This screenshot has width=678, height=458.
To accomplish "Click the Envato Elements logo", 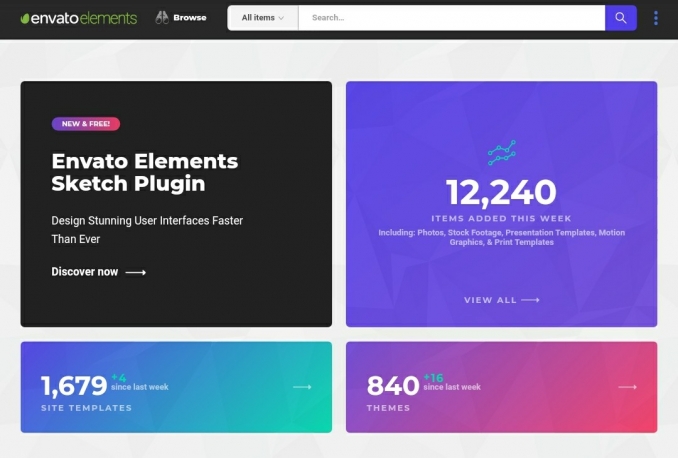I will 78,18.
